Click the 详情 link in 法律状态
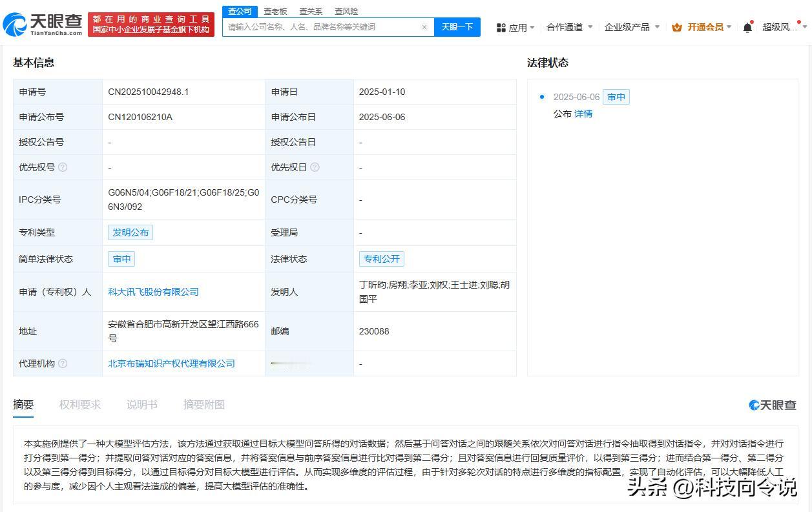 (x=583, y=114)
